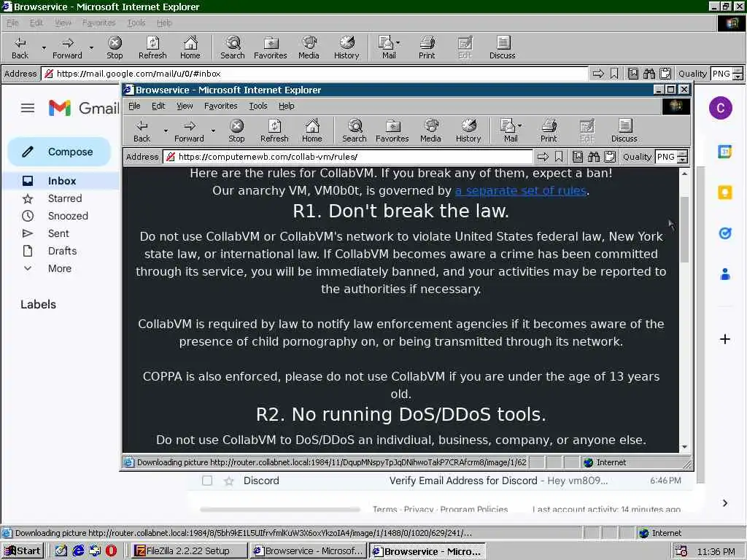The width and height of the screenshot is (747, 560).
Task: Click the Compose button in Gmail
Action: pyautogui.click(x=59, y=152)
